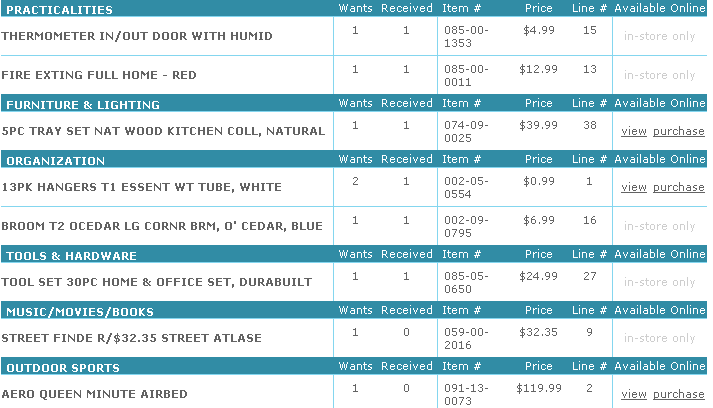
Task: Select the Street Finde Atlase item name
Action: 131,338
